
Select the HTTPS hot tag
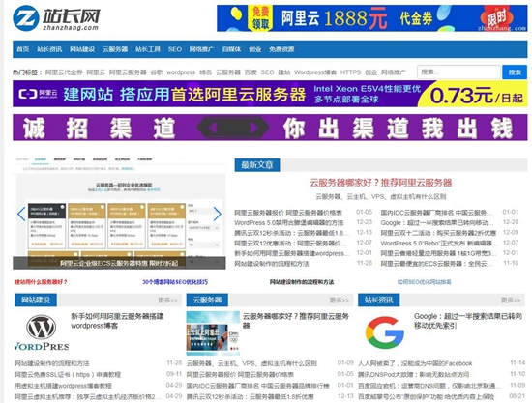(350, 72)
